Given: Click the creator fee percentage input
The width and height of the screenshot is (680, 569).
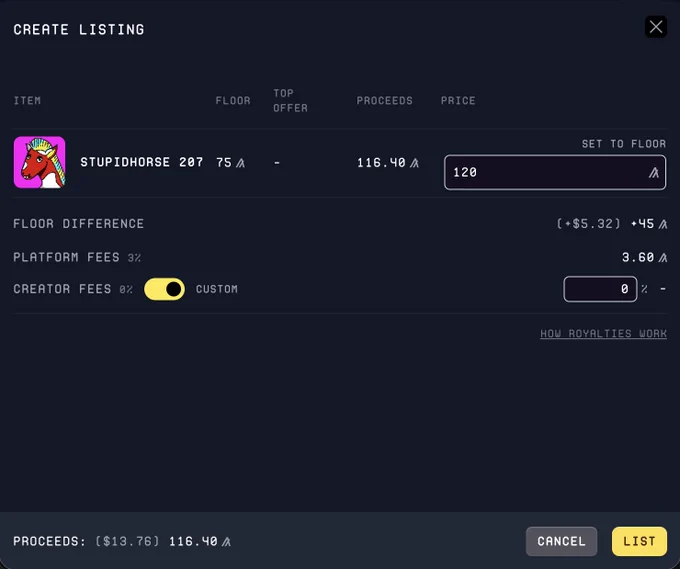Looking at the screenshot, I should point(600,289).
